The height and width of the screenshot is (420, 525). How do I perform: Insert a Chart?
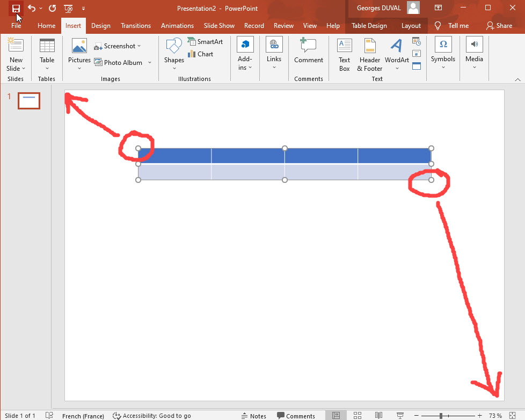tap(201, 54)
